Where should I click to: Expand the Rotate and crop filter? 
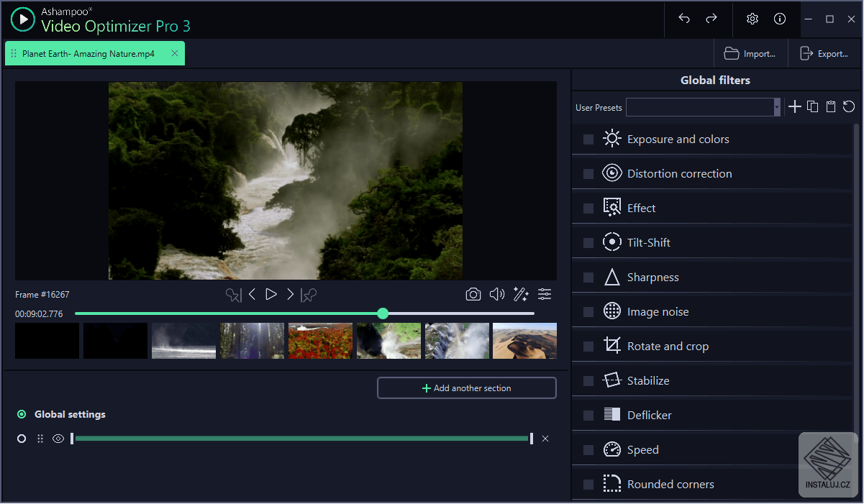point(667,347)
